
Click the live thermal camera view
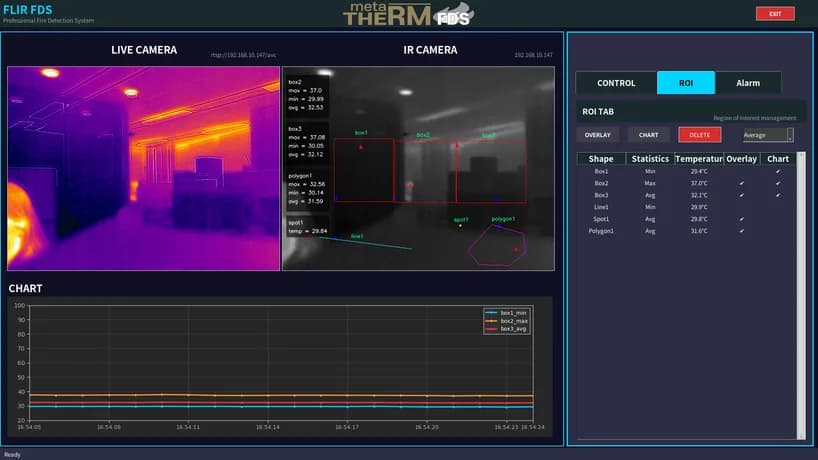[x=143, y=168]
